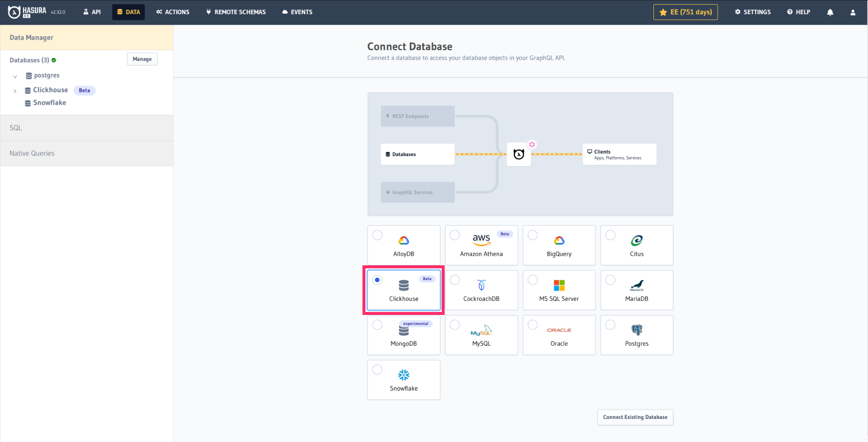Click the EE (751 days) license button
The width and height of the screenshot is (868, 442).
click(686, 12)
